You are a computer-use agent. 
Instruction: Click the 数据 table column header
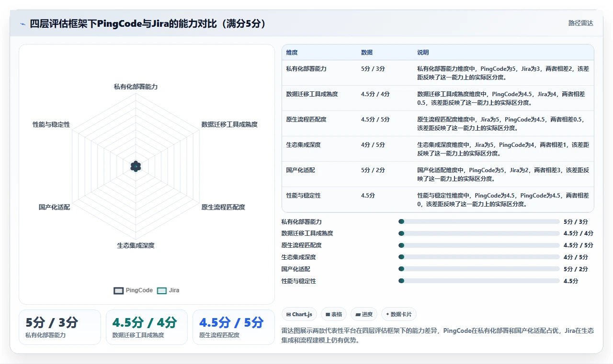pos(367,53)
